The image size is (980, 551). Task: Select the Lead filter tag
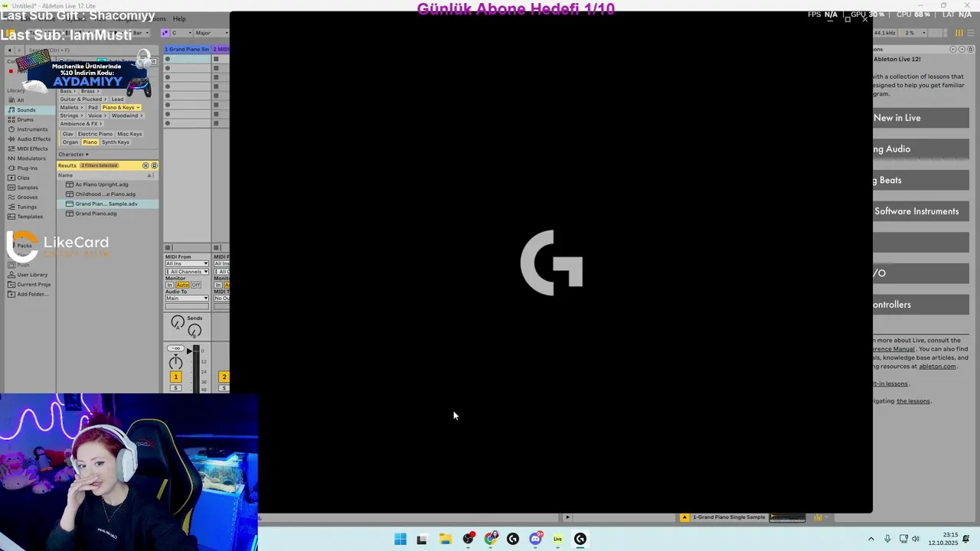click(117, 99)
